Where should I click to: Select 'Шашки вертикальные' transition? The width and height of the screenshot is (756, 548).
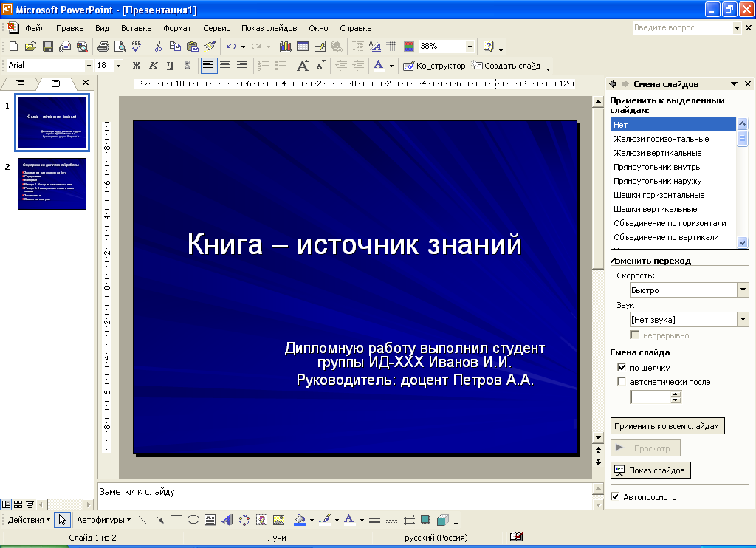click(x=673, y=209)
